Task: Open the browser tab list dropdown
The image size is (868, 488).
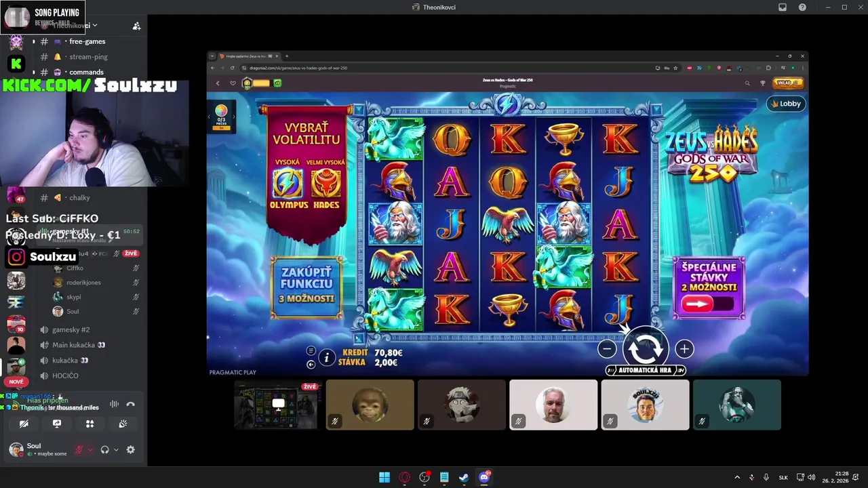Action: click(x=212, y=56)
